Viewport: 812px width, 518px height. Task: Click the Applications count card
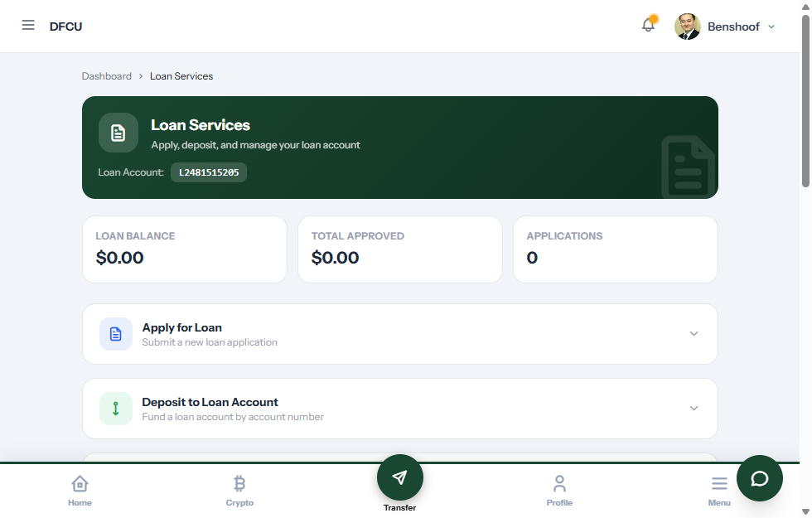click(615, 249)
